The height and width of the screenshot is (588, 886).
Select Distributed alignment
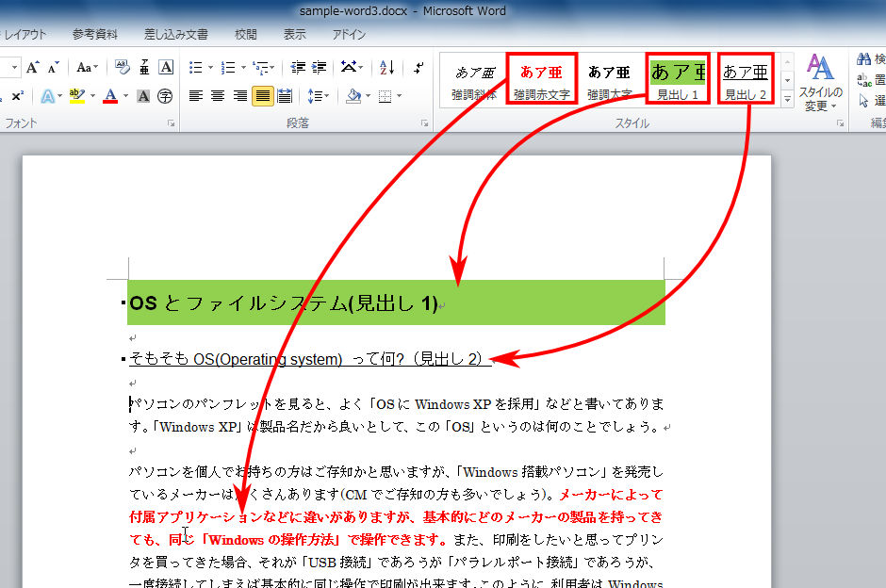pyautogui.click(x=285, y=96)
